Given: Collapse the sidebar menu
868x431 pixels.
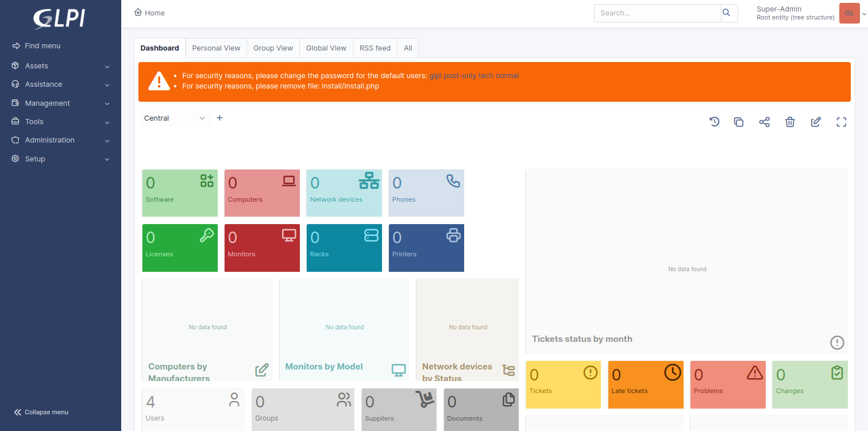Looking at the screenshot, I should (x=41, y=412).
